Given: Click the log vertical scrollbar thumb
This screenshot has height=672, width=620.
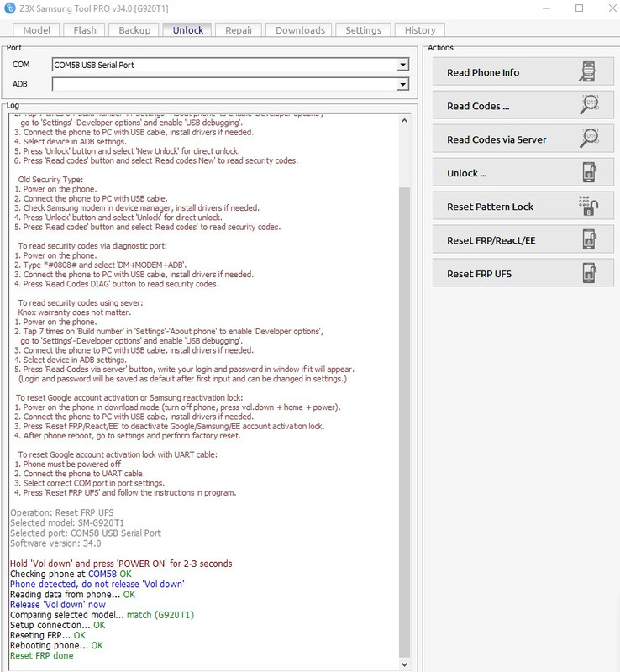Looking at the screenshot, I should click(x=404, y=423).
